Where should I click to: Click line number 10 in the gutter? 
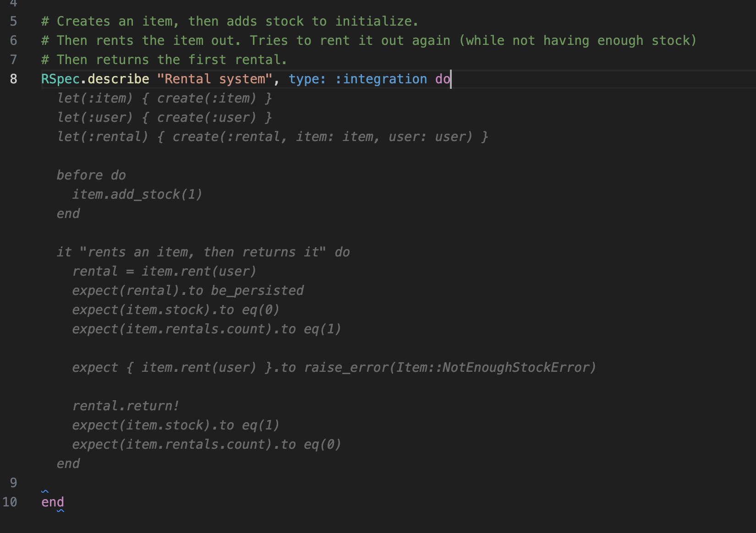10,502
